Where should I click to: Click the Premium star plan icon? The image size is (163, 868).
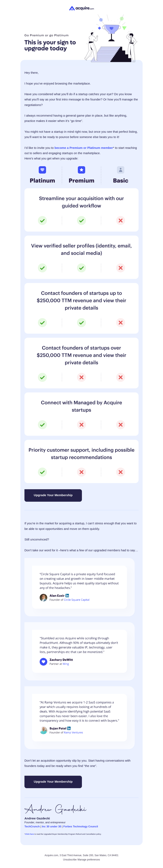(81, 170)
